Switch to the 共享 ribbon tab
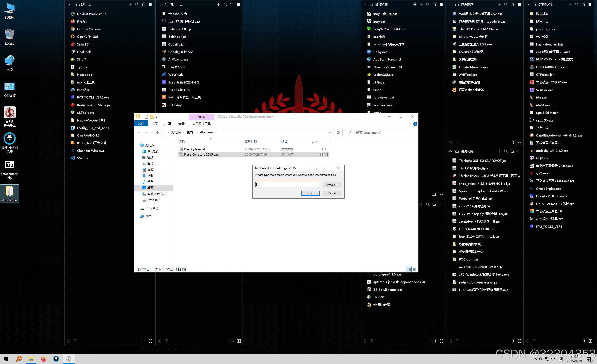Screen dimensions: 597x364 [x=168, y=124]
